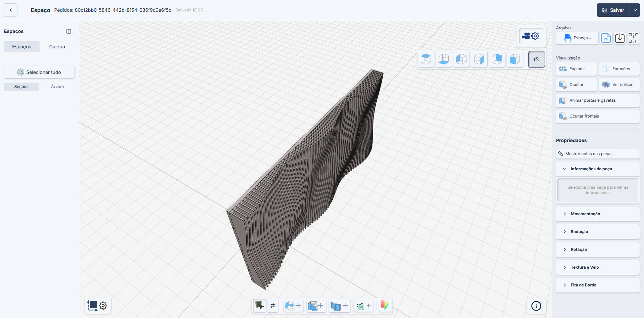
Task: Toggle Furações visualization
Action: coord(619,69)
